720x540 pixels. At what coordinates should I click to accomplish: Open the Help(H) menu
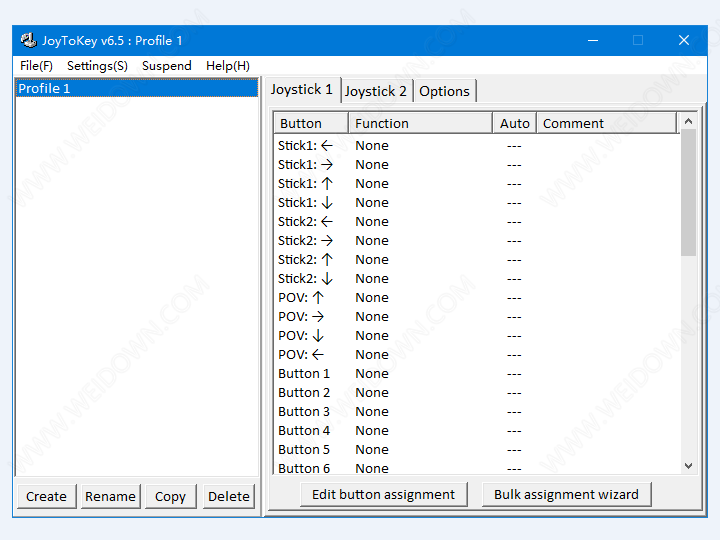point(227,66)
